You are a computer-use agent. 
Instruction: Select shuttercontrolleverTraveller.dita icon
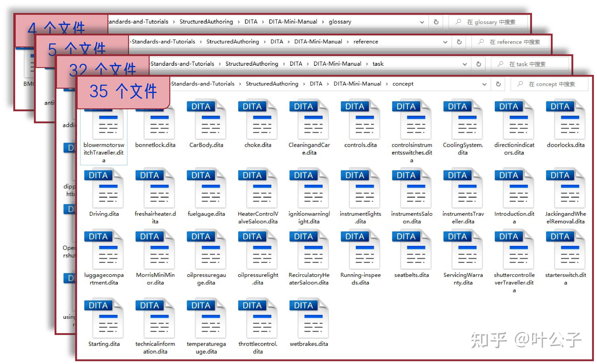pyautogui.click(x=514, y=249)
